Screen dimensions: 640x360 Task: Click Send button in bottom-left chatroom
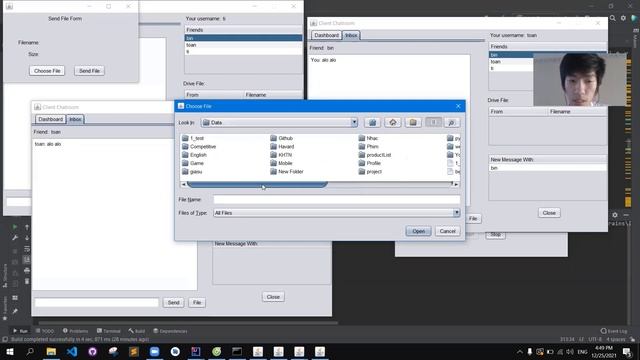point(173,302)
